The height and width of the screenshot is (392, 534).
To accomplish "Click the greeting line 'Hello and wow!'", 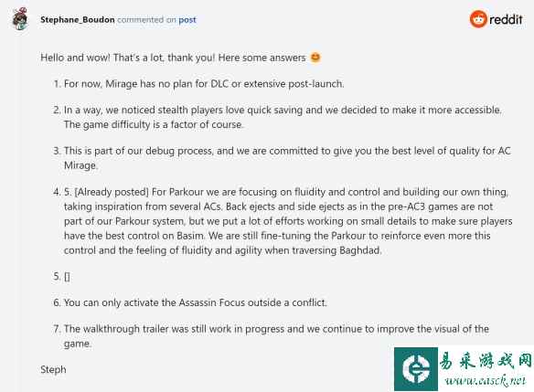I will point(75,58).
